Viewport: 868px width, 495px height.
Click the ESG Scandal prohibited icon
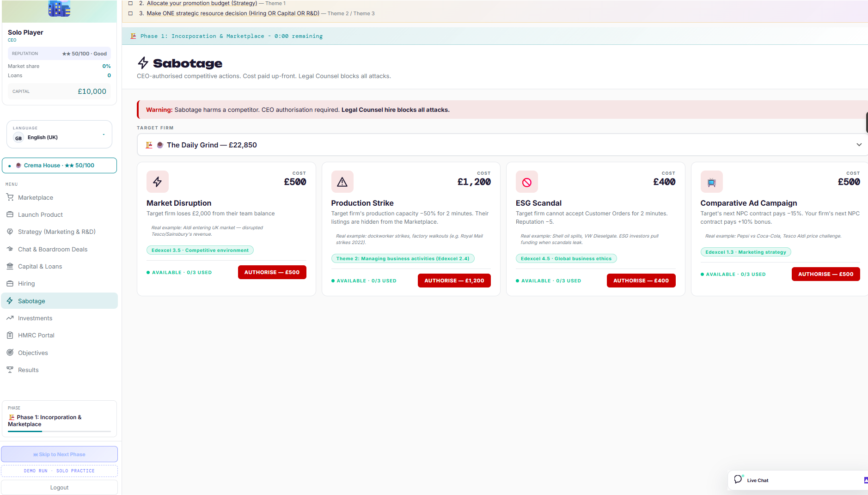coord(527,182)
